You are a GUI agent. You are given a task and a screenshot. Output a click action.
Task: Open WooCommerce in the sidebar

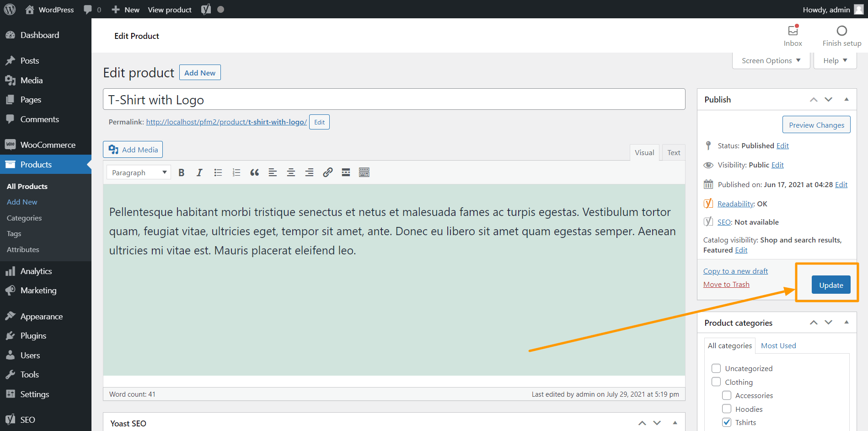tap(46, 145)
